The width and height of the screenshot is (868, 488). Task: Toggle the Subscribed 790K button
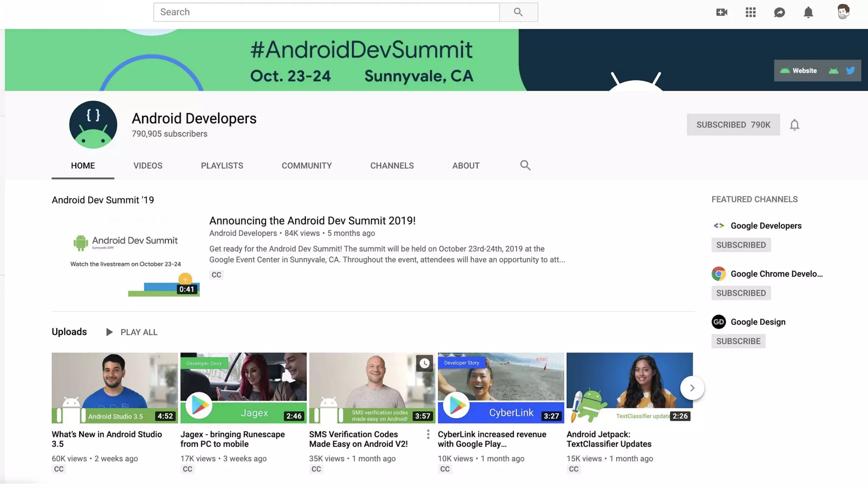(x=733, y=125)
